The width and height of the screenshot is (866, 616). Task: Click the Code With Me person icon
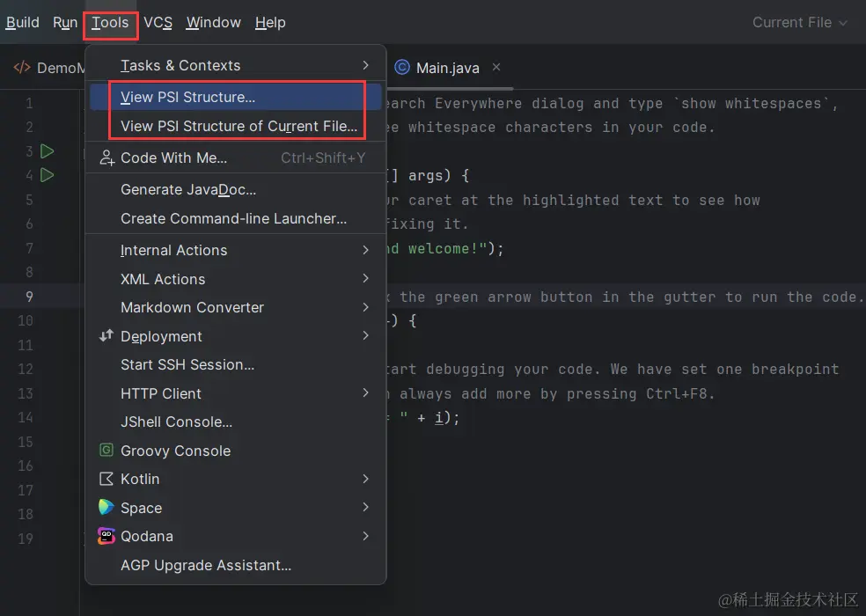point(106,158)
